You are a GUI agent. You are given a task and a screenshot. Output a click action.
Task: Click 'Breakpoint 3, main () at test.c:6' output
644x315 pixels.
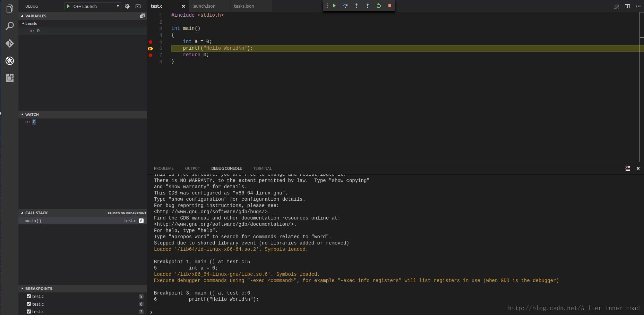(202, 293)
